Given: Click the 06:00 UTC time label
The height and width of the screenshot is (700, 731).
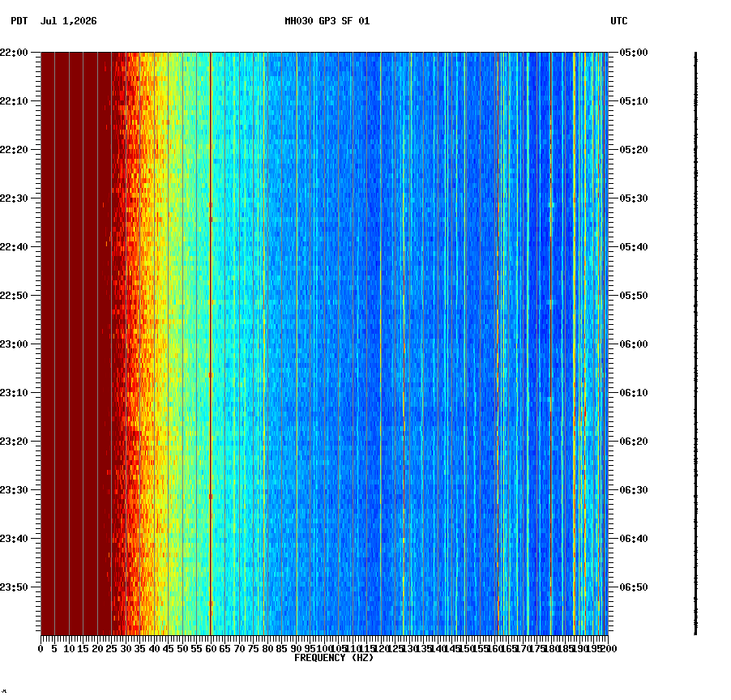Looking at the screenshot, I should coord(634,344).
